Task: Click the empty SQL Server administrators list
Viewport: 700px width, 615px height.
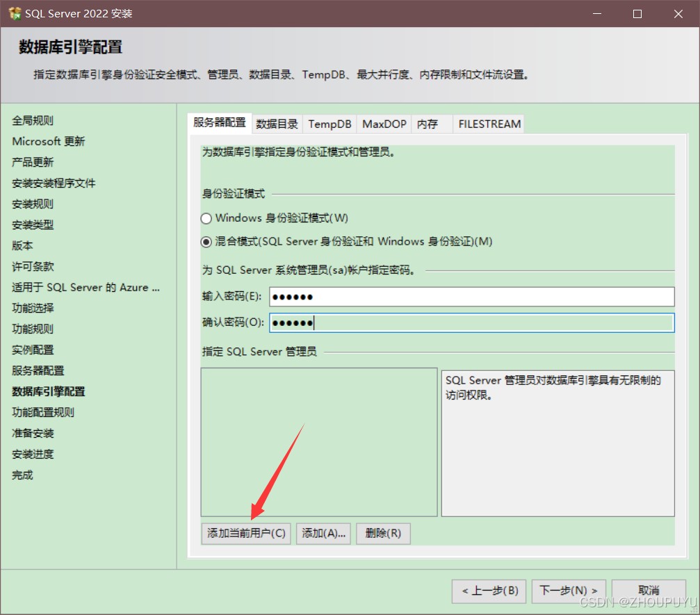Action: tap(318, 442)
